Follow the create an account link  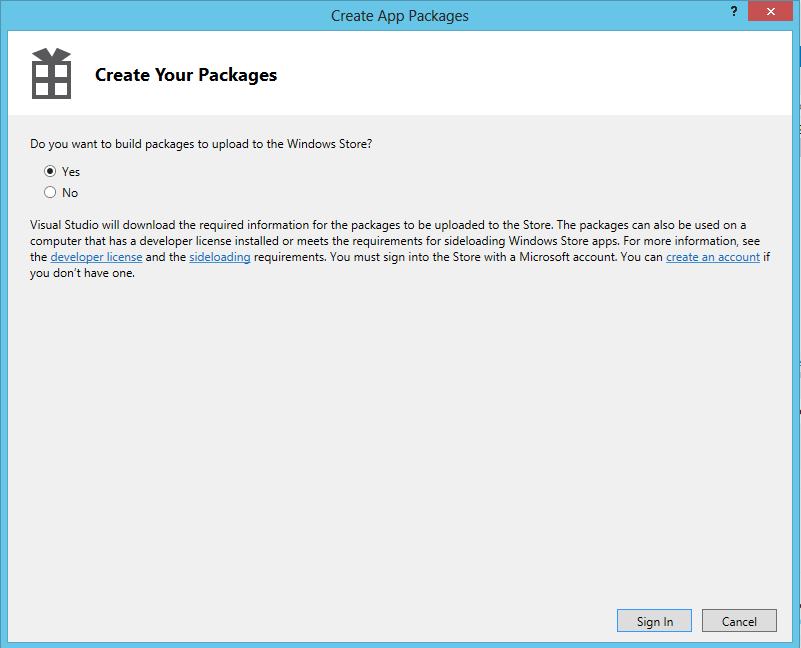tap(713, 257)
